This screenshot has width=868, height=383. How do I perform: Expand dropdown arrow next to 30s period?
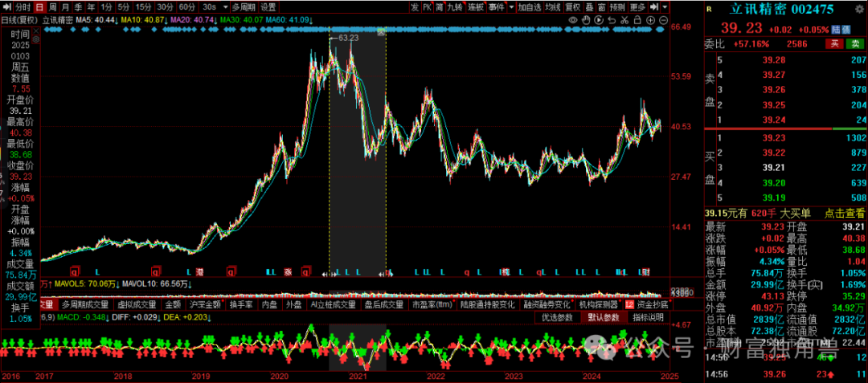click(224, 6)
